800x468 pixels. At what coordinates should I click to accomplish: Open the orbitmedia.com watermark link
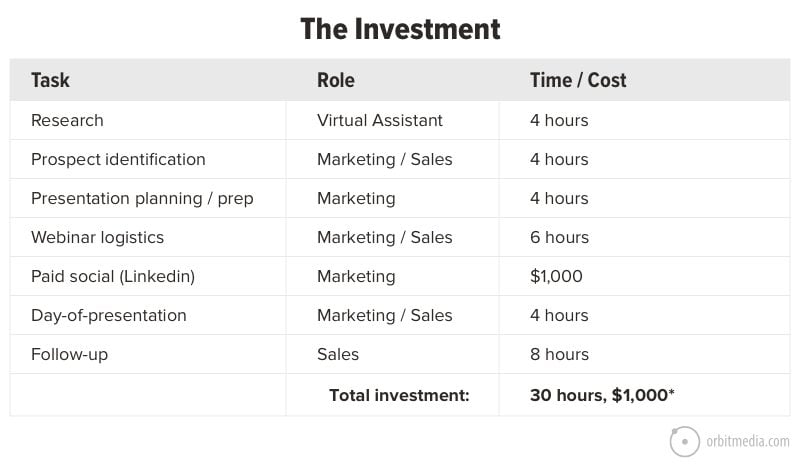[x=747, y=441]
